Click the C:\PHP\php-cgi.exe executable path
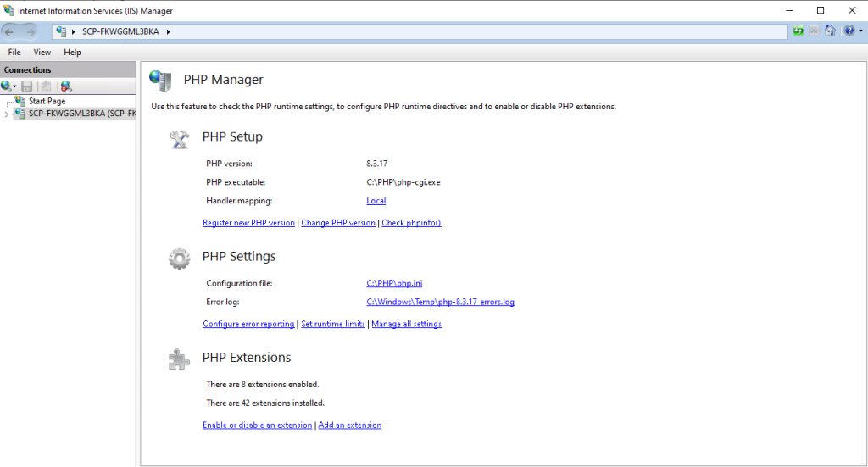The height and width of the screenshot is (467, 868). (403, 182)
